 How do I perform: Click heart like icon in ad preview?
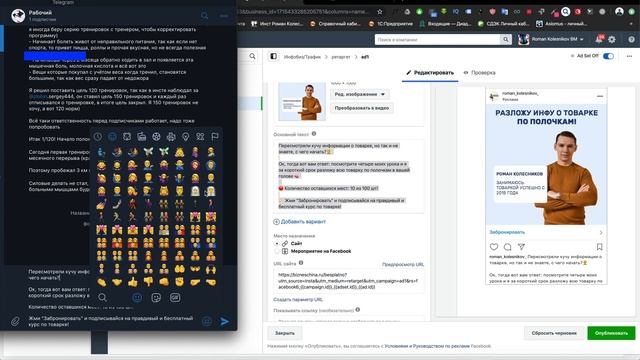494,247
